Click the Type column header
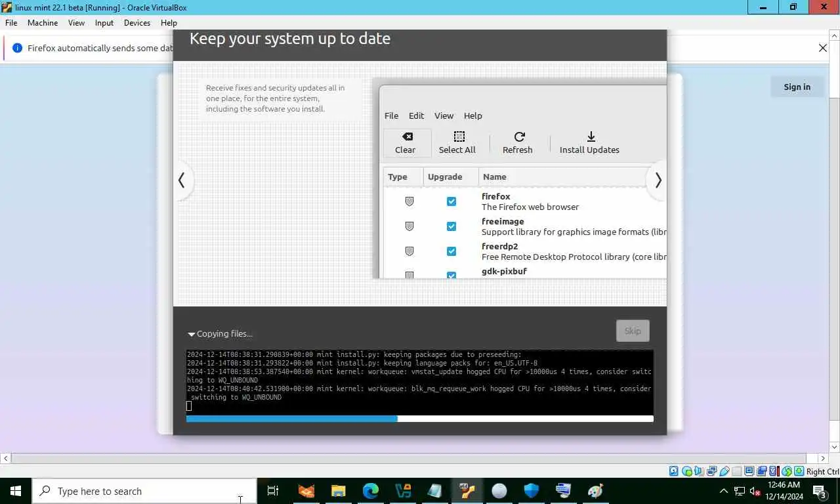 pyautogui.click(x=403, y=177)
